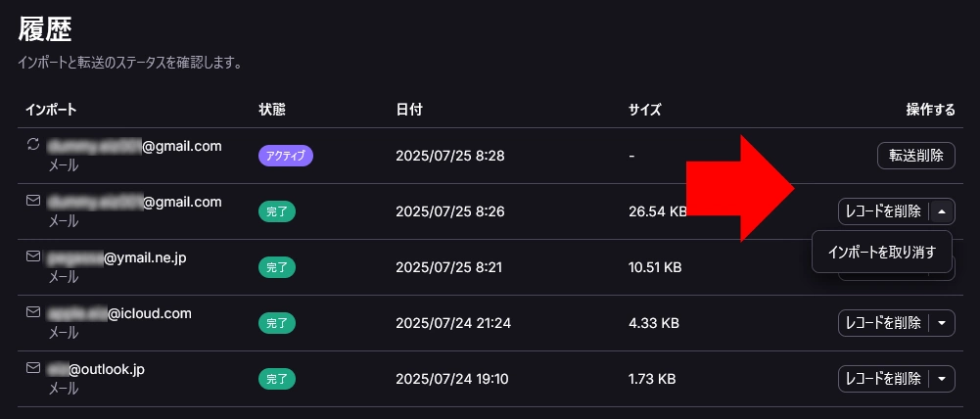This screenshot has height=419, width=980.
Task: Click レコードを削除 in the outlook.jp row
Action: coord(883,379)
